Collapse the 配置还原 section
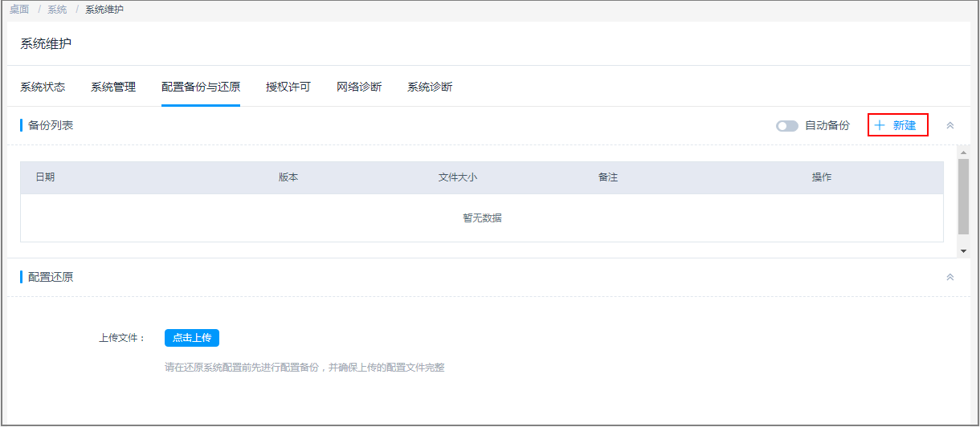980x427 pixels. coord(950,277)
